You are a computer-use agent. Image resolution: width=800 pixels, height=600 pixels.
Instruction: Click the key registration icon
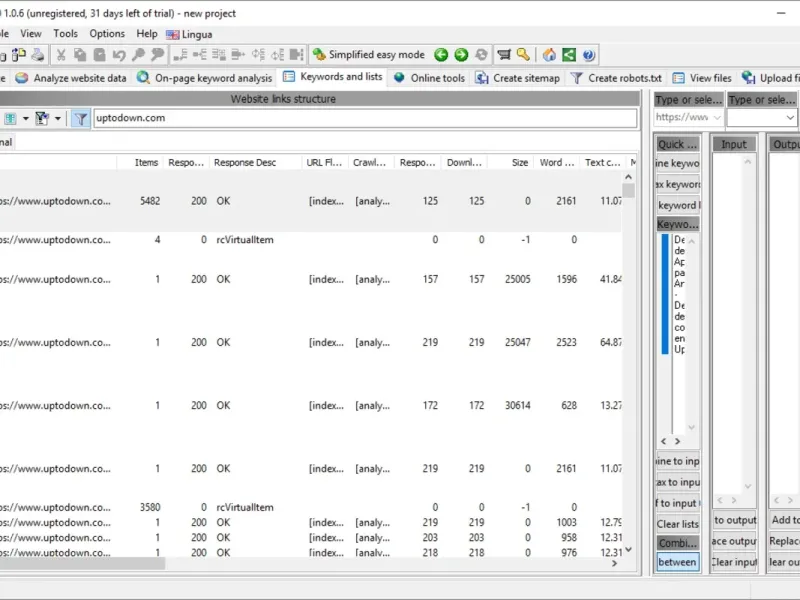pos(523,55)
